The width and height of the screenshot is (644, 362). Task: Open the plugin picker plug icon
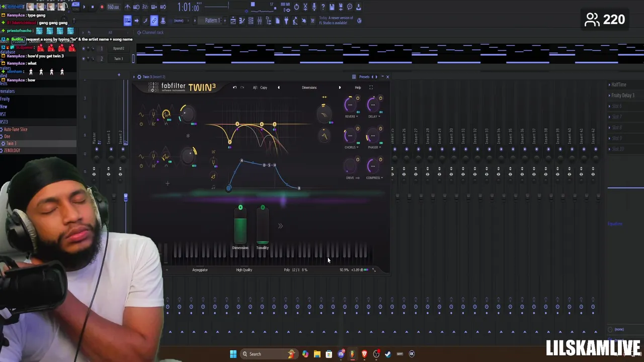pyautogui.click(x=286, y=21)
